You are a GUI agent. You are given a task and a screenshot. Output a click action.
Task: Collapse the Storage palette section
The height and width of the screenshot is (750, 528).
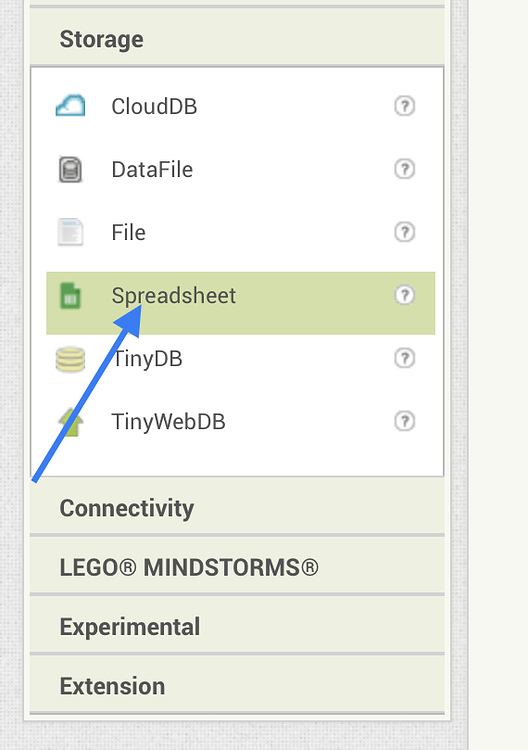click(237, 39)
